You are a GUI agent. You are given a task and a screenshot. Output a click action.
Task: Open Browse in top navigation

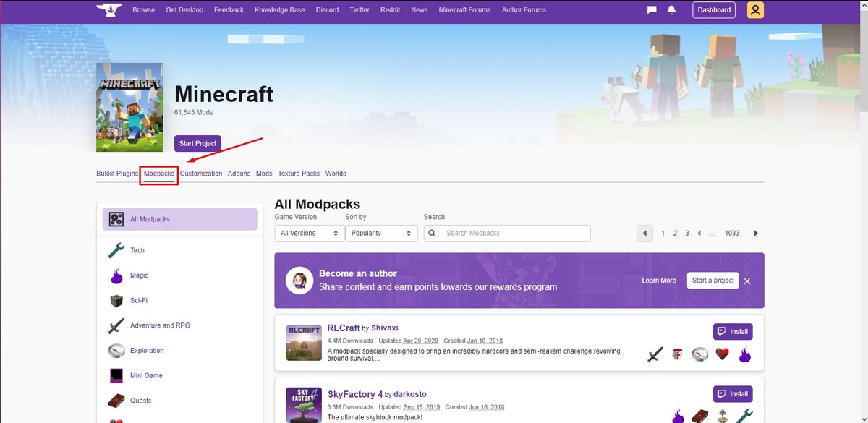click(x=144, y=10)
